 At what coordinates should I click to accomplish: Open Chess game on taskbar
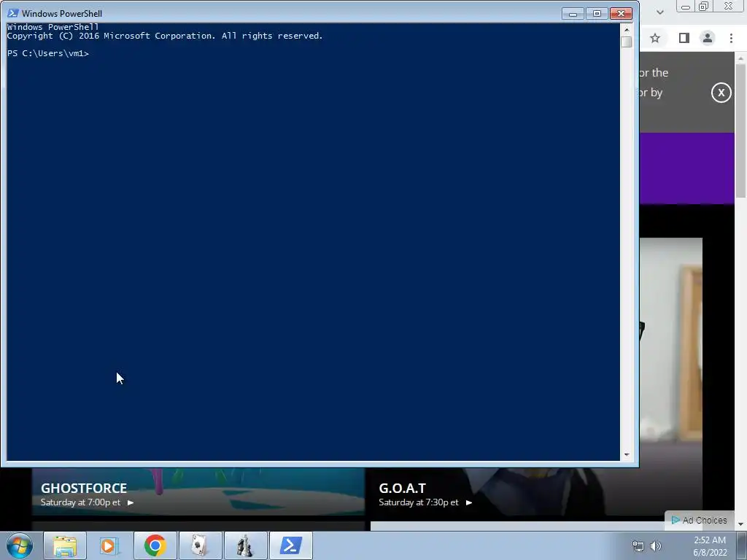(x=245, y=545)
